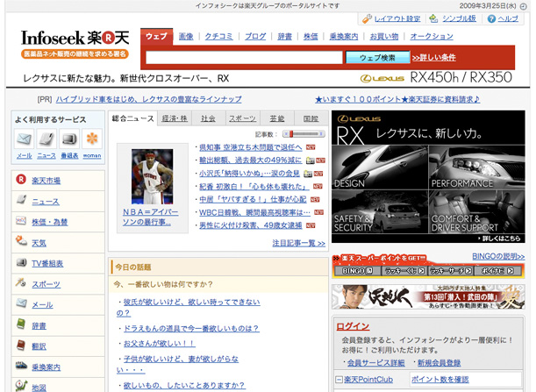Switch to the 国際 news tab
Image resolution: width=536 pixels, height=392 pixels.
[311, 118]
